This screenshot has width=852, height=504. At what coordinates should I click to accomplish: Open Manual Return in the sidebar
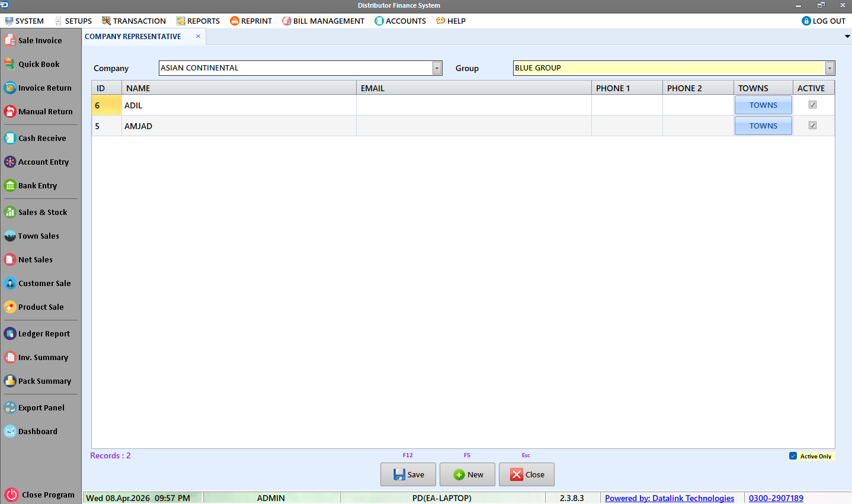(39, 111)
